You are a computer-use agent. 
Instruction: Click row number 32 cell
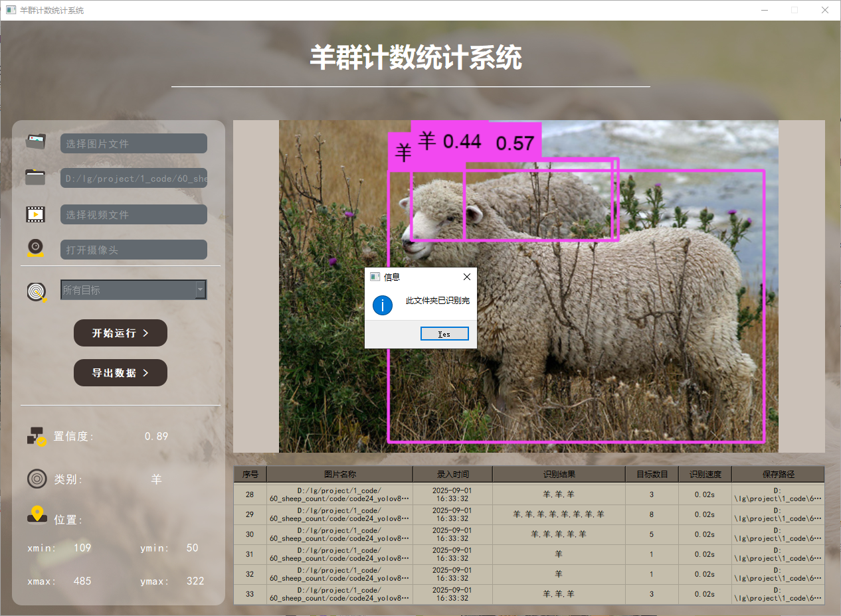tap(250, 574)
